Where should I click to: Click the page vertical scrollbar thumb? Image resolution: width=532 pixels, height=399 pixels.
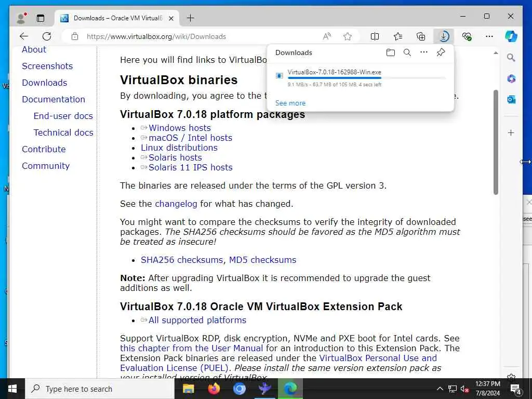(496, 142)
